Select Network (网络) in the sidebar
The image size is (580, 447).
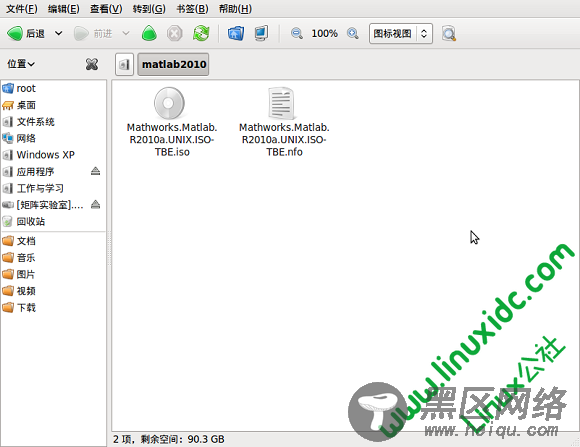coord(53,138)
